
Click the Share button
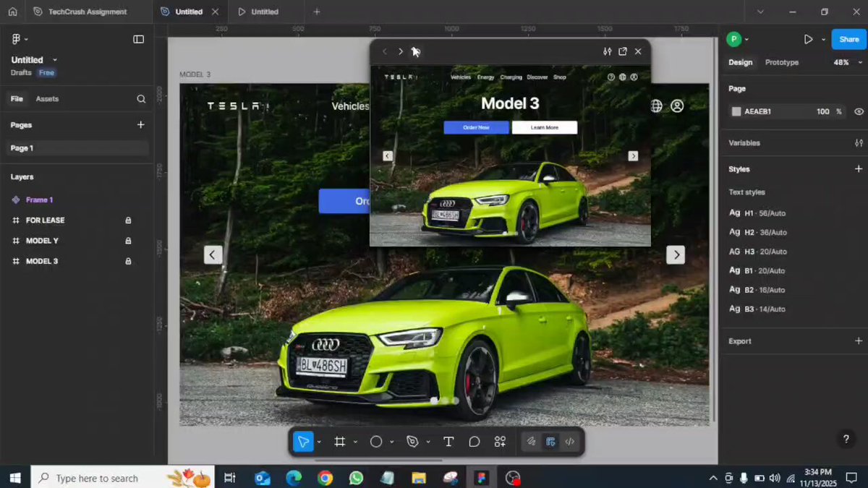pyautogui.click(x=849, y=39)
